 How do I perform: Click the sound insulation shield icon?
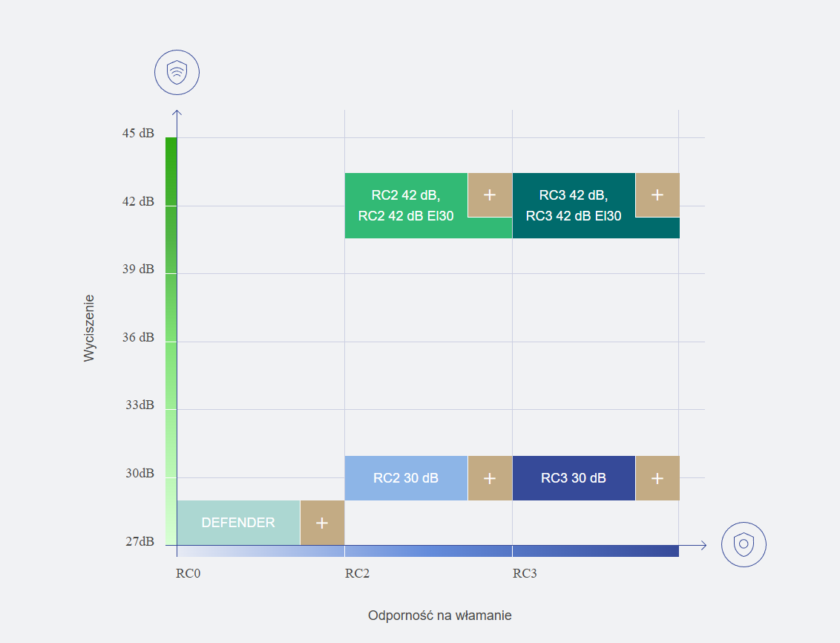(x=177, y=72)
